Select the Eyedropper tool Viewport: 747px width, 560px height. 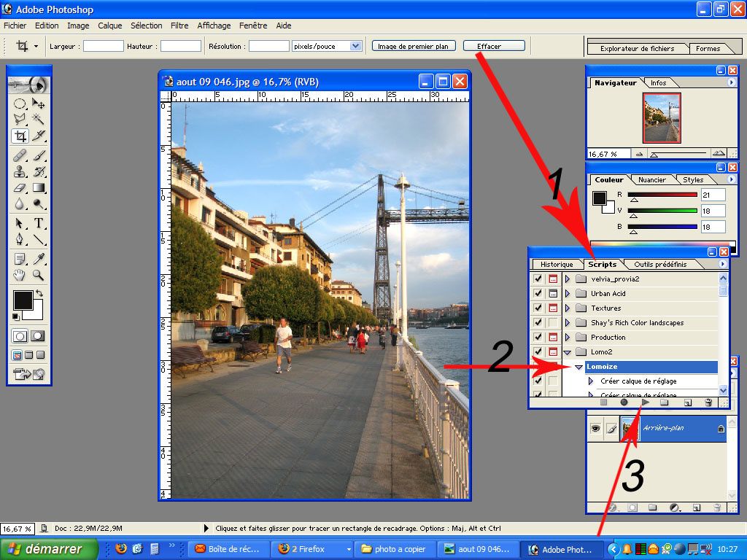(x=39, y=259)
